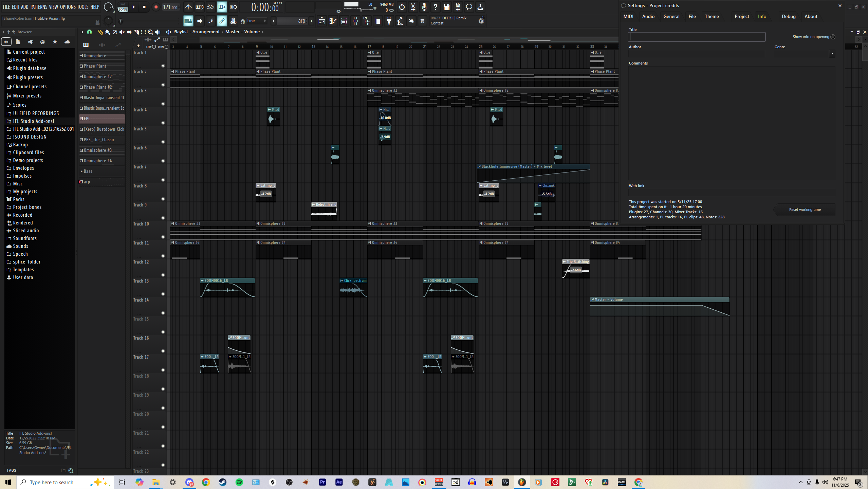The height and width of the screenshot is (489, 868).
Task: Click Reset working time button
Action: tap(805, 210)
